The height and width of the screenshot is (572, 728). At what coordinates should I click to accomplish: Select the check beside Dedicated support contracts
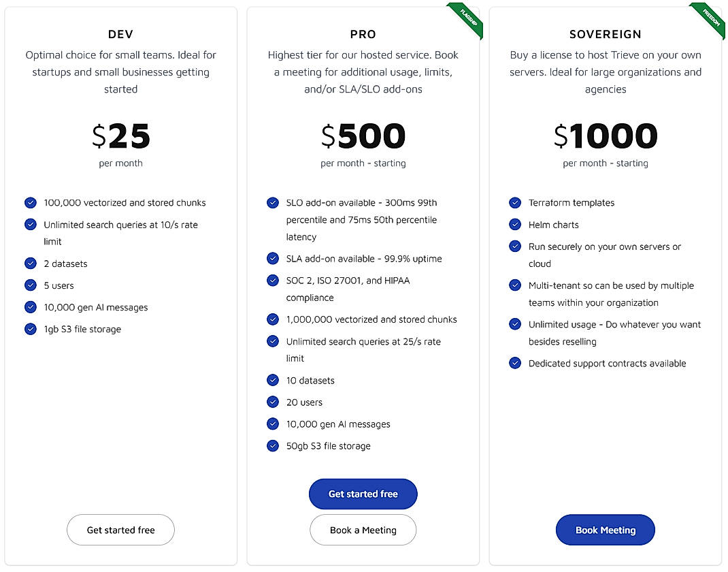point(515,363)
